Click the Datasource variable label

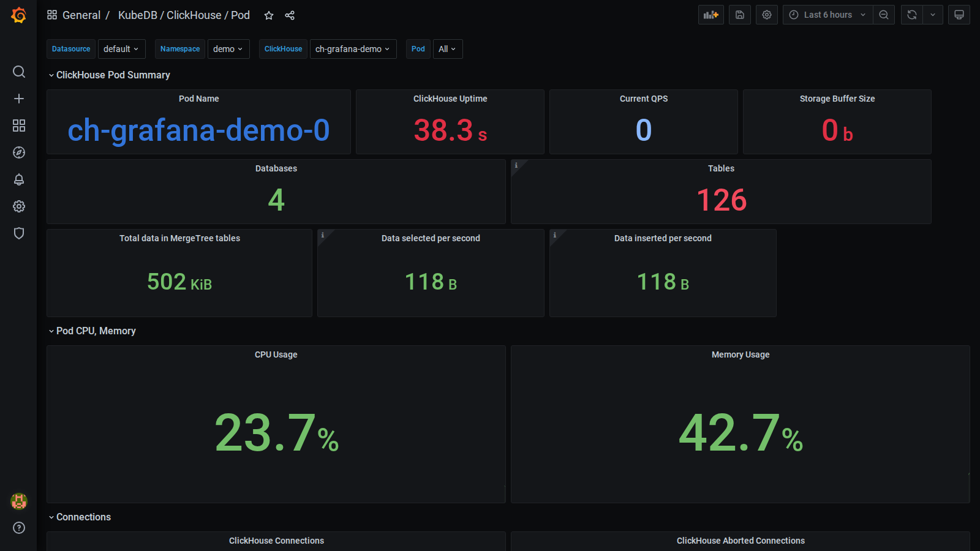(x=71, y=49)
